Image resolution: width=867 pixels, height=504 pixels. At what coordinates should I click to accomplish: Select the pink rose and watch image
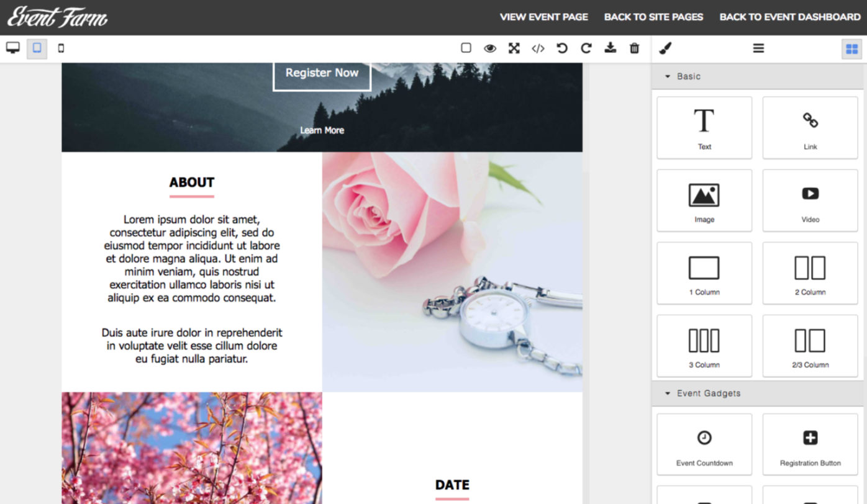coord(452,272)
